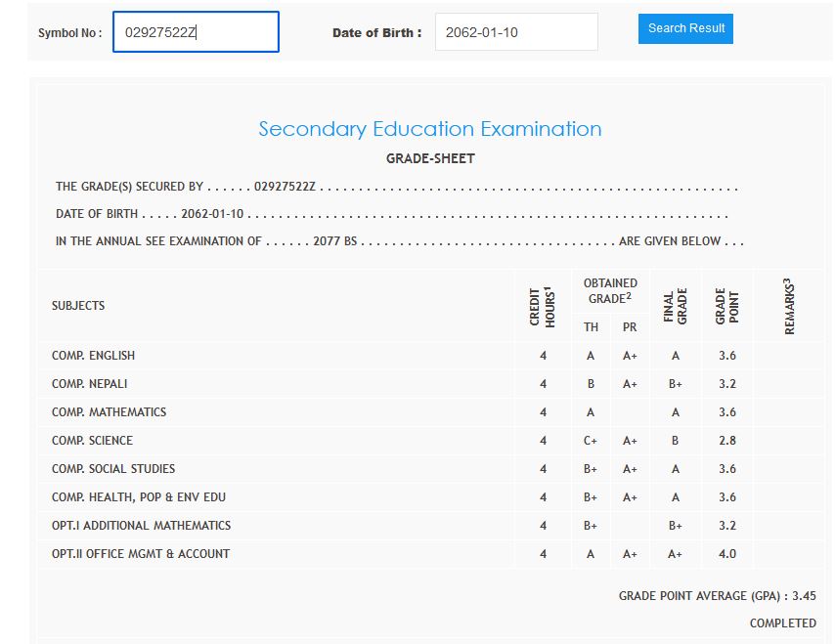Image resolution: width=835 pixels, height=644 pixels.
Task: Click the 4.0 grade point for Office Mgmt
Action: tap(726, 554)
